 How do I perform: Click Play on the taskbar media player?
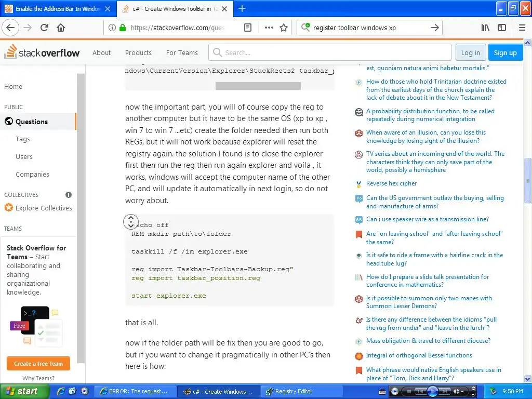(x=433, y=391)
